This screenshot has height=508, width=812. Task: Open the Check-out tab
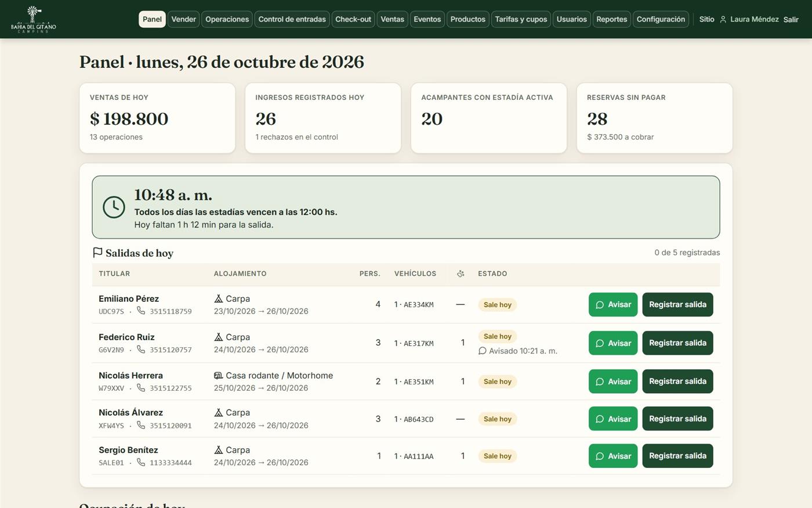[x=353, y=19]
